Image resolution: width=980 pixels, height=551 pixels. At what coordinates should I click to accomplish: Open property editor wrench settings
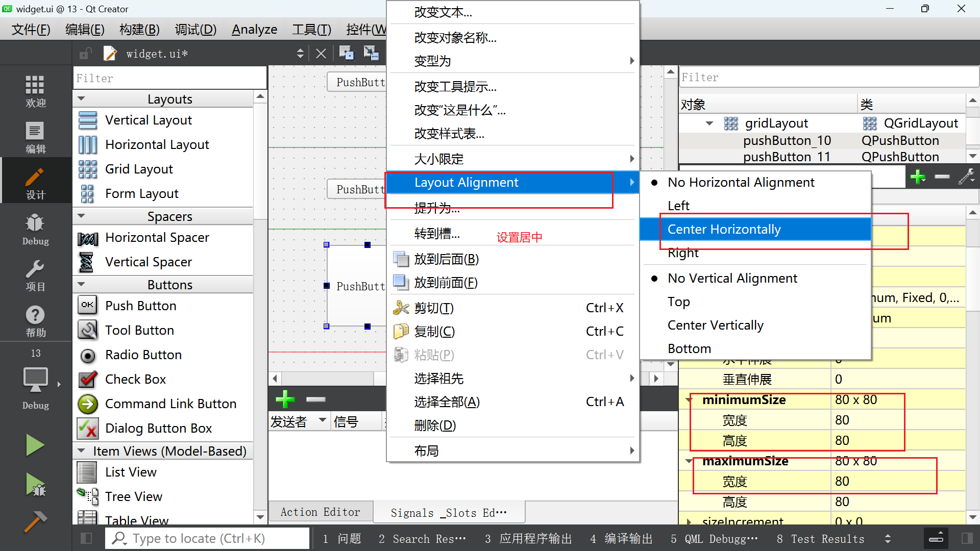966,177
